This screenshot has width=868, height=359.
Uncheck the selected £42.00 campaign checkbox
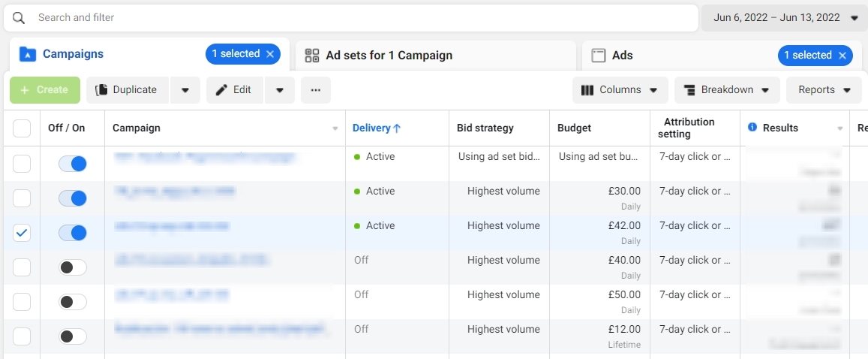[x=22, y=233]
